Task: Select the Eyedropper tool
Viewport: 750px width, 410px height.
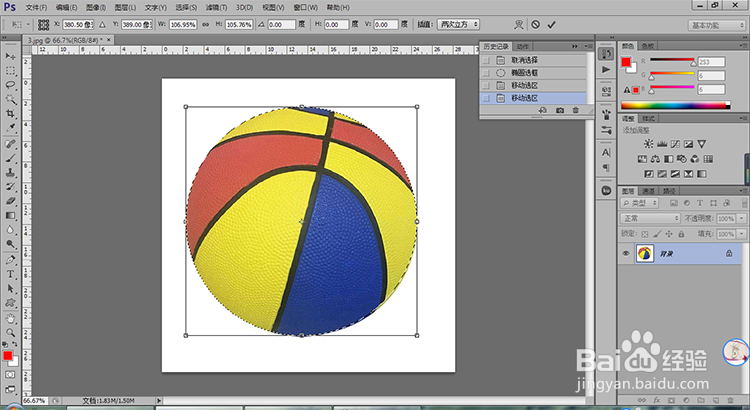Action: pos(10,128)
